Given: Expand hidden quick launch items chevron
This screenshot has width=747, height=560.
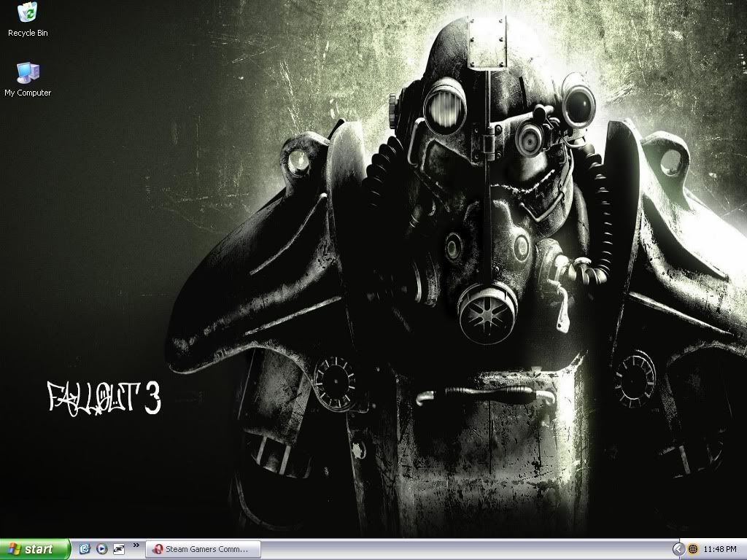Looking at the screenshot, I should click(x=136, y=545).
